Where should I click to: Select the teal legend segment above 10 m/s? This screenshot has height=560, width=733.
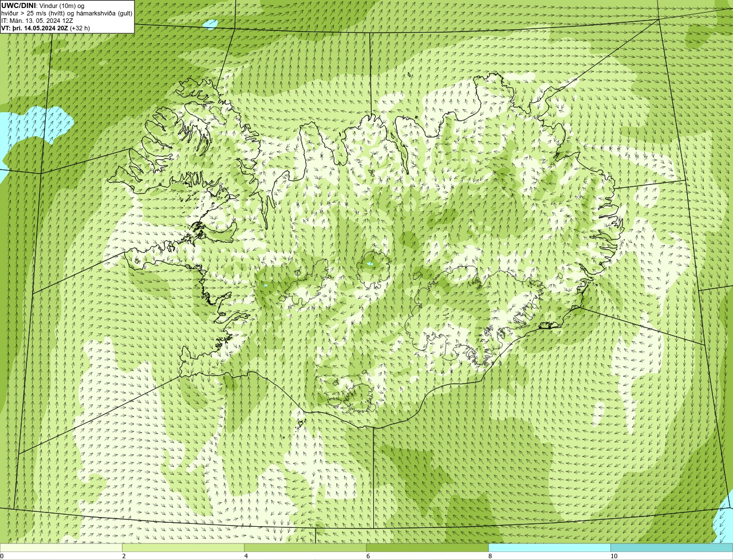coord(672,548)
